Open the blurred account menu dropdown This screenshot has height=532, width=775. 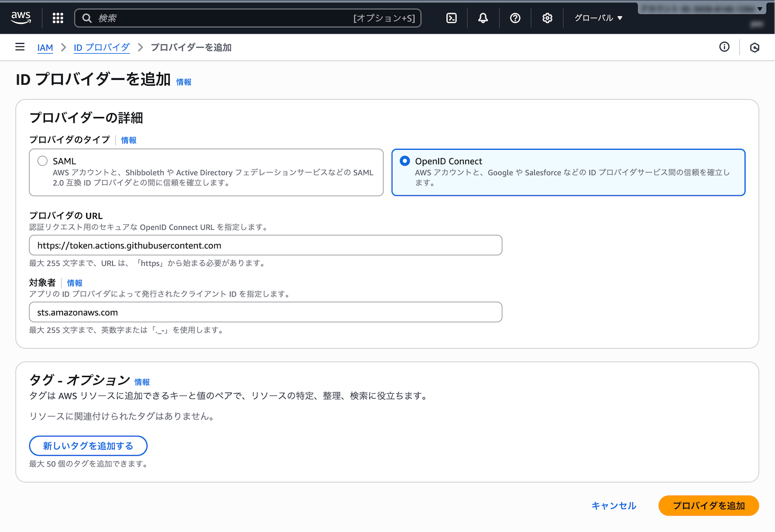point(703,9)
